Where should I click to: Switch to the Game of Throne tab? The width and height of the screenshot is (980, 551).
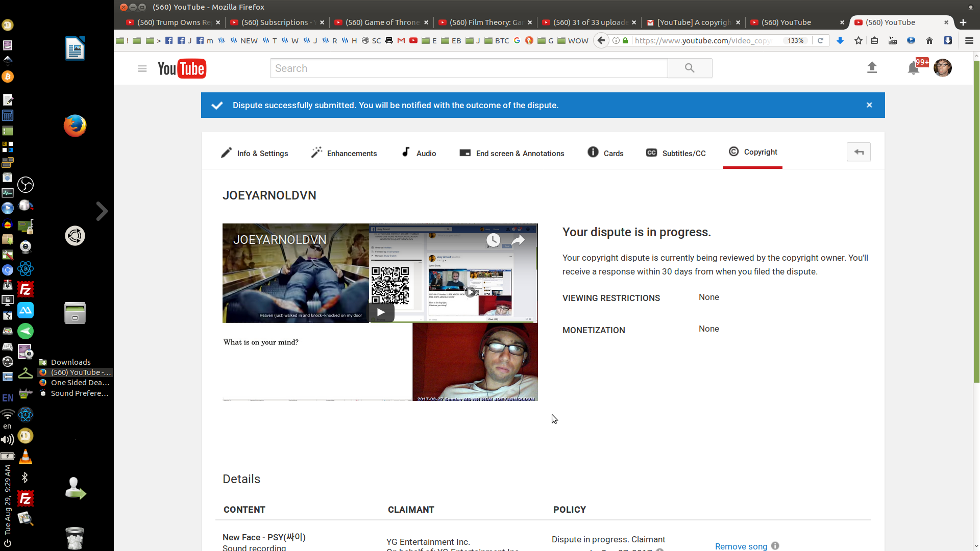381,22
